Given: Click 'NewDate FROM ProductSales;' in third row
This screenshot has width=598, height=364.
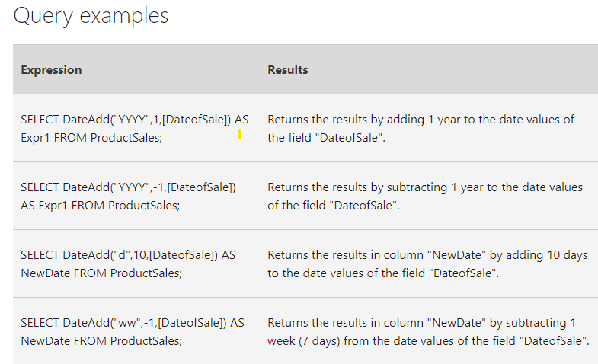Looking at the screenshot, I should [x=101, y=273].
